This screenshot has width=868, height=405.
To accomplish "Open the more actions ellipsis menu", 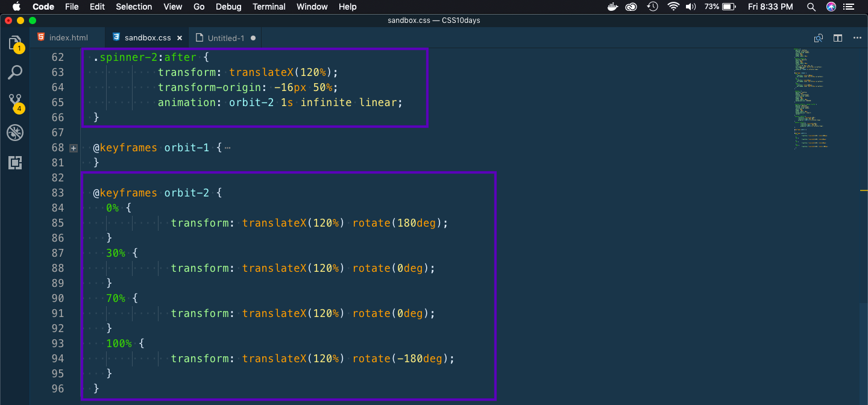I will [x=858, y=38].
